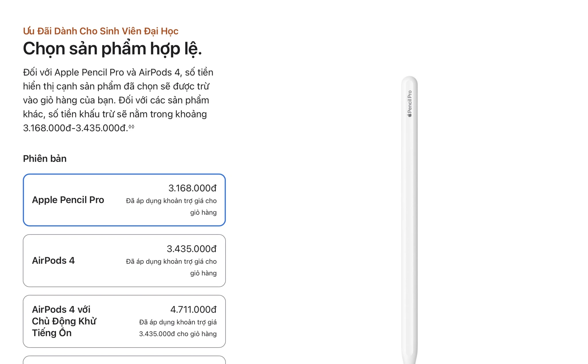Select the Apple Pencil Pro option card

point(124,200)
